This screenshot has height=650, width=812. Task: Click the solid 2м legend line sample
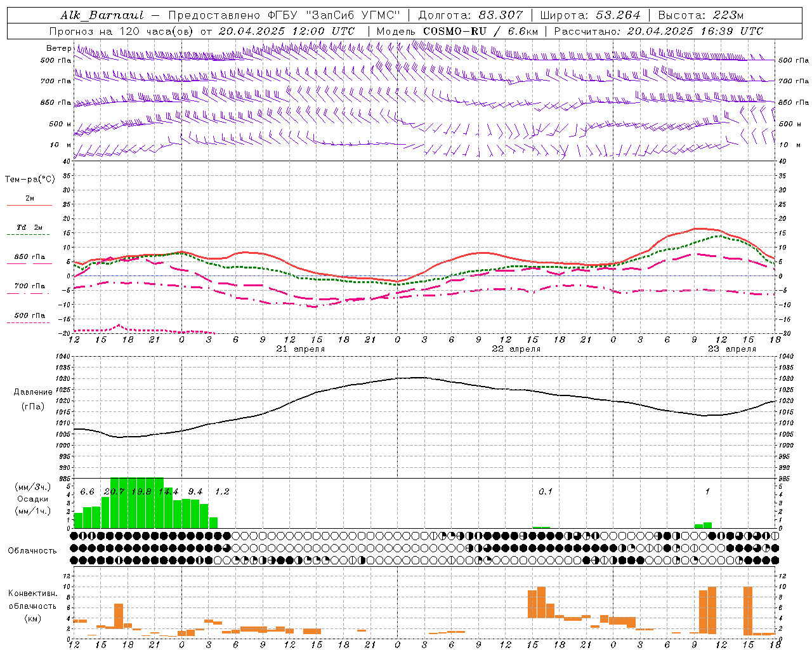[x=29, y=205]
